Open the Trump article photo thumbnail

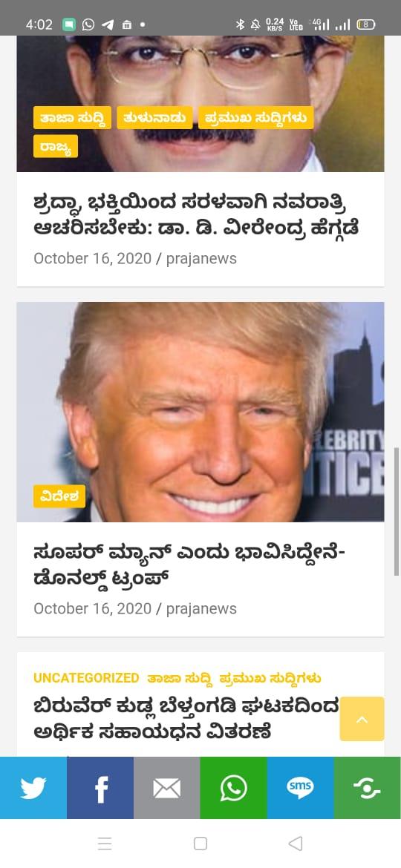click(200, 412)
